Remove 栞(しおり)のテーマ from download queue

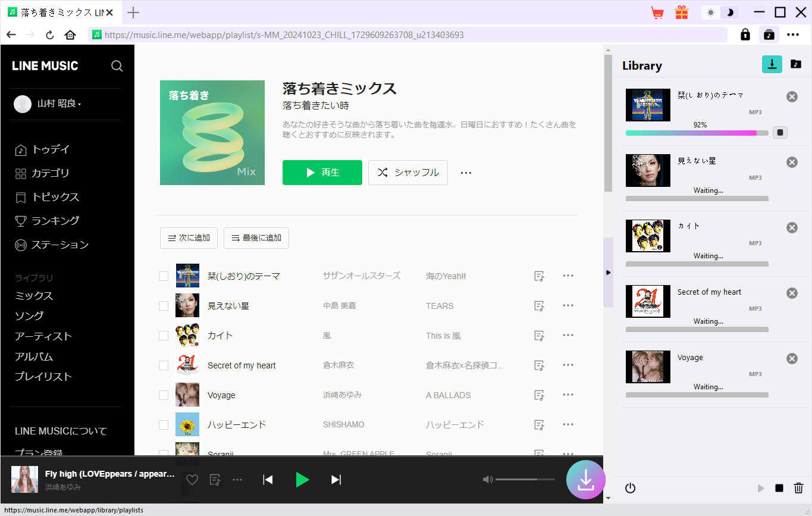792,96
